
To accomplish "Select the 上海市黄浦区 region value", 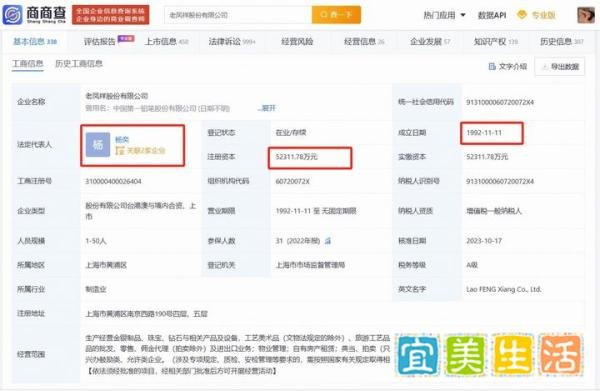I will pos(106,265).
